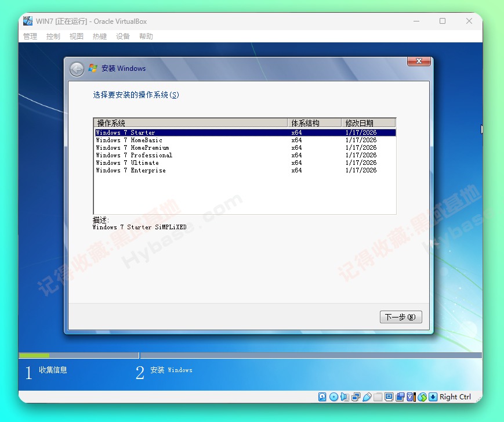Click the audio status icon
504x422 pixels.
(x=344, y=396)
